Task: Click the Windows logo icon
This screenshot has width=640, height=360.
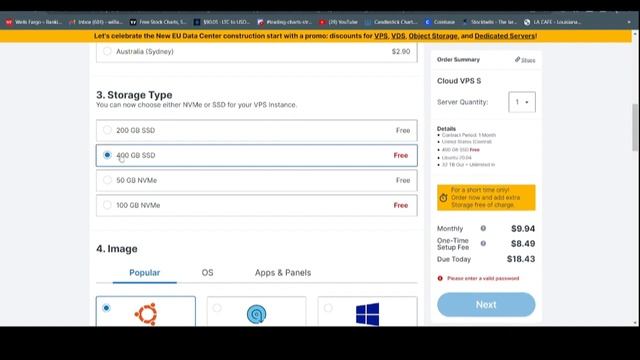Action: point(367,314)
